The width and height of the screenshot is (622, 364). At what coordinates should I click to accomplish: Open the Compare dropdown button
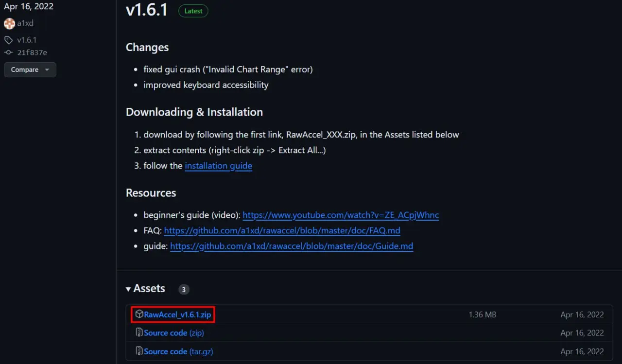30,69
